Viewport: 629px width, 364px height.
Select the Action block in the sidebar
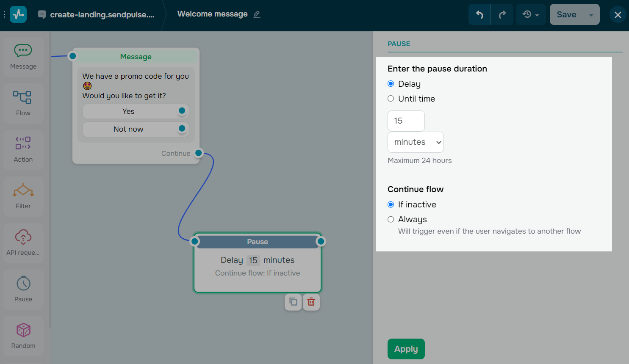[x=23, y=149]
